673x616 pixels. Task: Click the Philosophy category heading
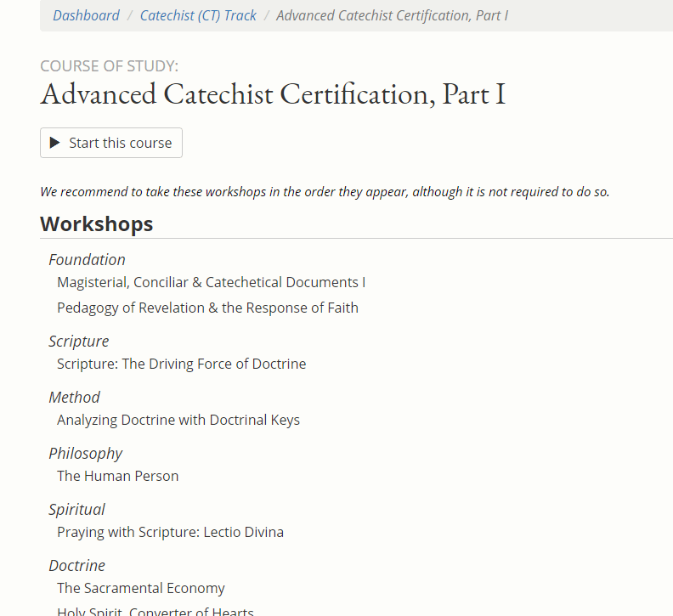coord(86,454)
